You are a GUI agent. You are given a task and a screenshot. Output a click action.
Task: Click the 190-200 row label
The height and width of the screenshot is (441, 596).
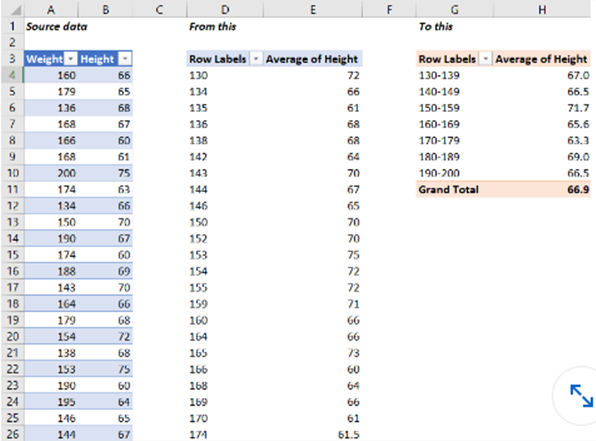click(439, 173)
